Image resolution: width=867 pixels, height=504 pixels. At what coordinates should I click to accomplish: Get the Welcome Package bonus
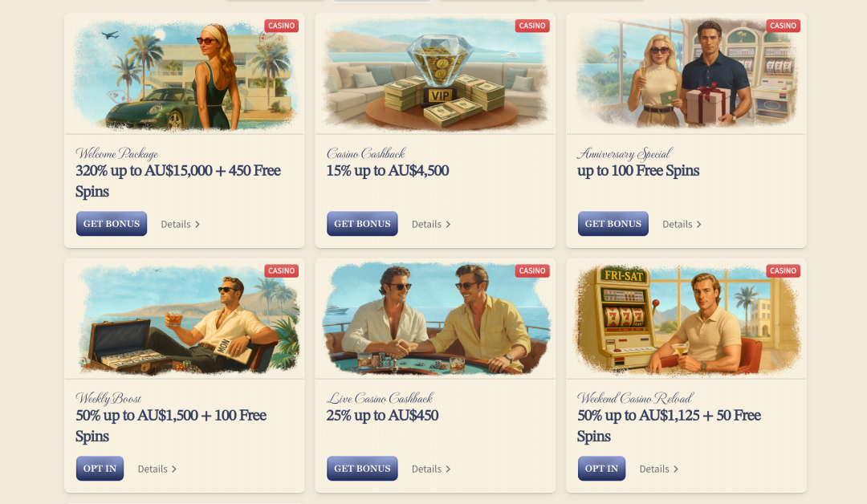coord(112,224)
